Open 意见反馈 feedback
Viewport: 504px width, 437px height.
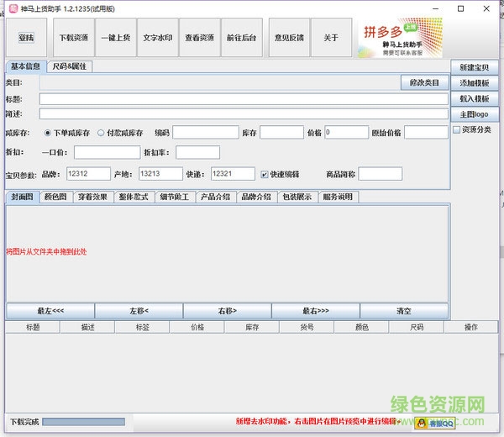click(289, 38)
